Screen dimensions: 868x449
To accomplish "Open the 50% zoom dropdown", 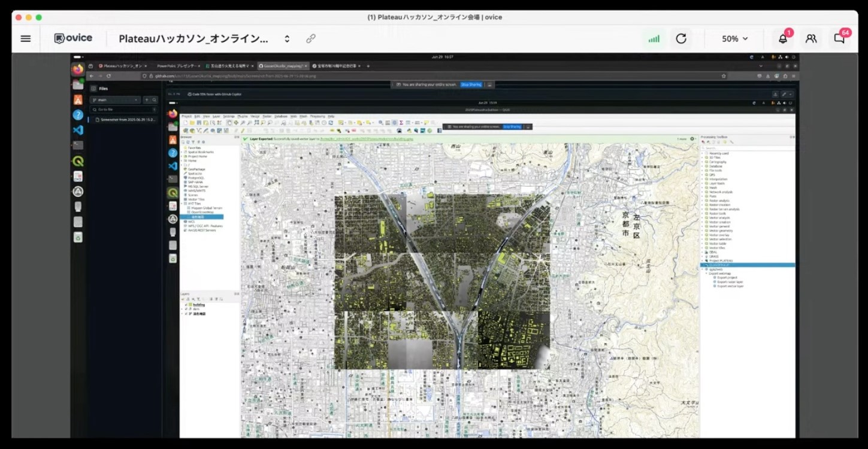I will [x=735, y=38].
